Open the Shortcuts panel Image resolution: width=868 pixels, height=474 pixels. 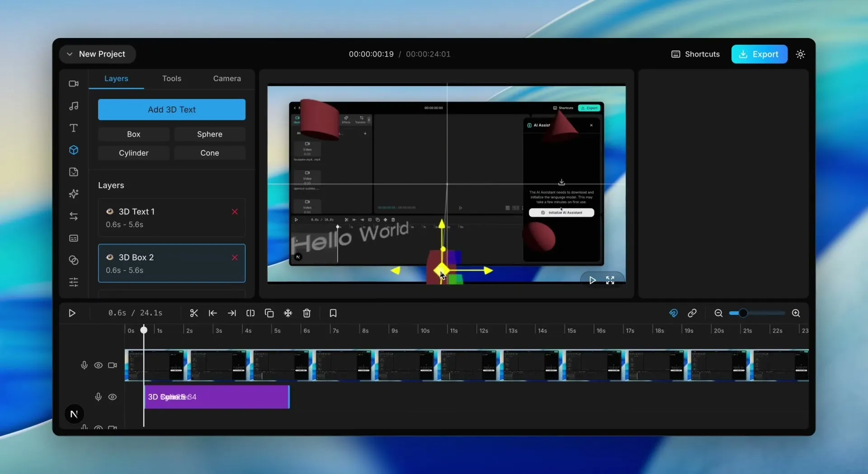pyautogui.click(x=696, y=54)
